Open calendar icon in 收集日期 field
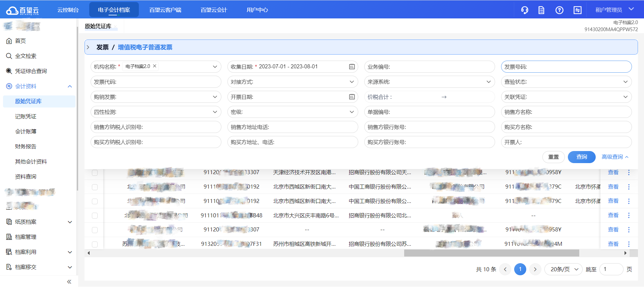 (352, 67)
